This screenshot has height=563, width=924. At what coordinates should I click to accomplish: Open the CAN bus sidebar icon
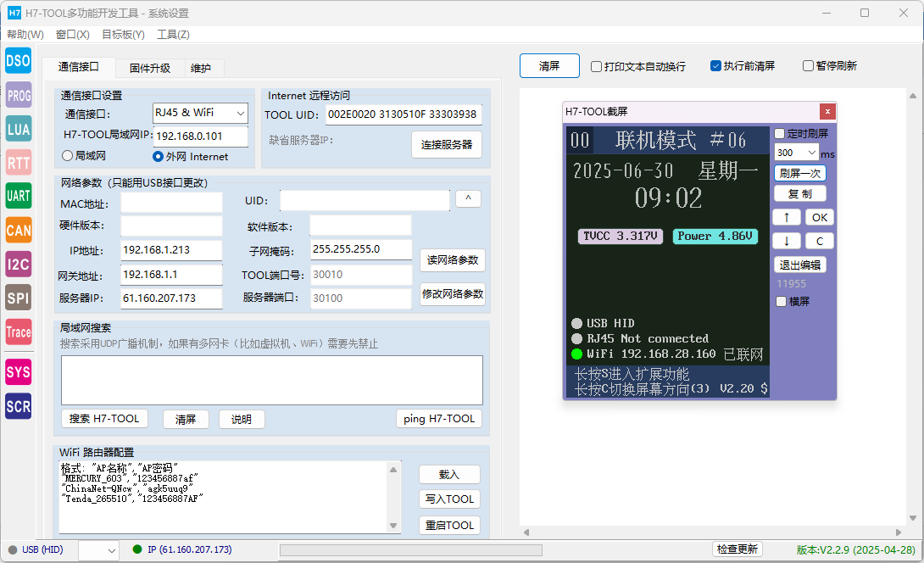19,230
